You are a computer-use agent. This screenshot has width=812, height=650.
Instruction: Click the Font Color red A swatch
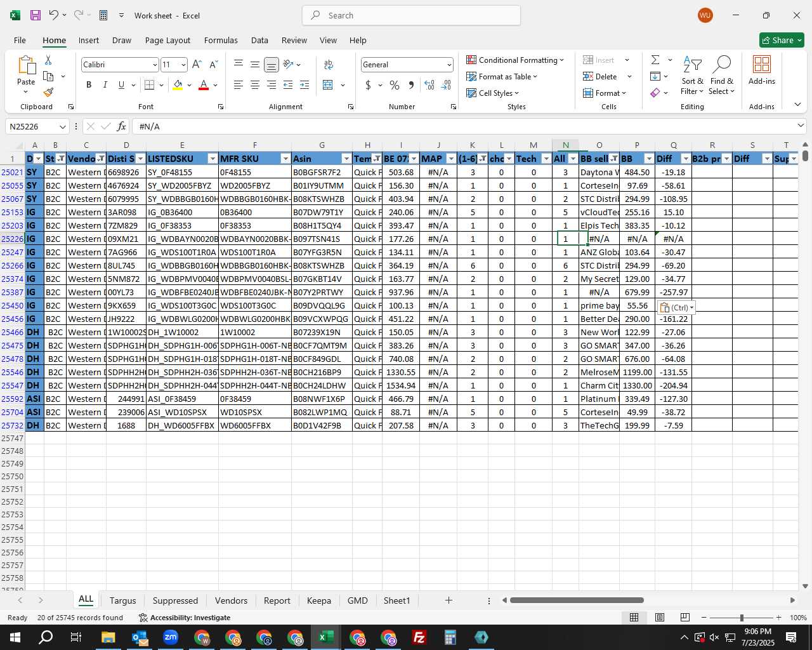pyautogui.click(x=204, y=85)
